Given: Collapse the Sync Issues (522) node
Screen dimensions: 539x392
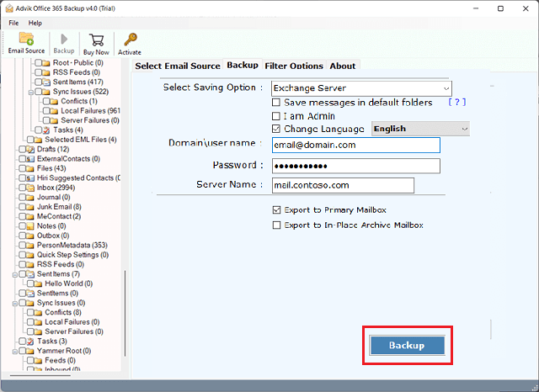Looking at the screenshot, I should [30, 92].
